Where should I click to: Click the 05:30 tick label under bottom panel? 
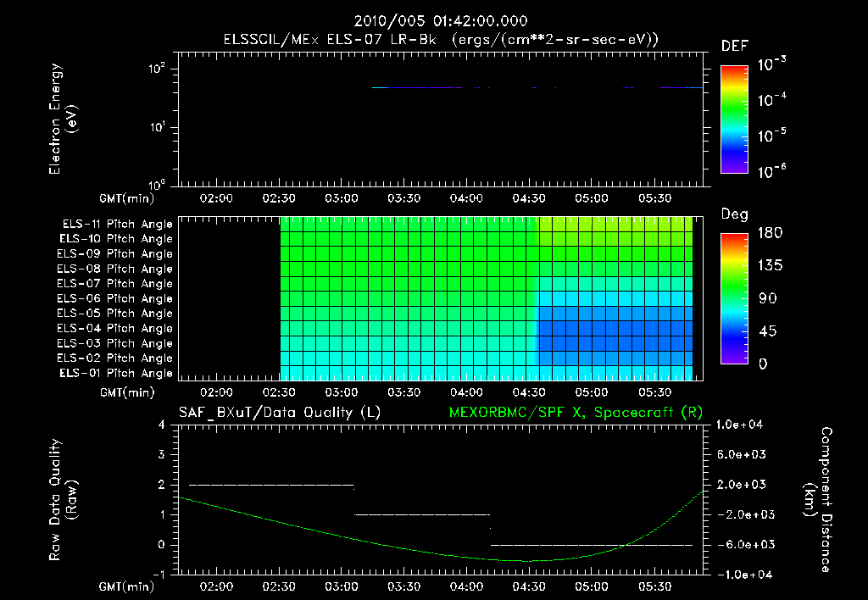coord(655,586)
